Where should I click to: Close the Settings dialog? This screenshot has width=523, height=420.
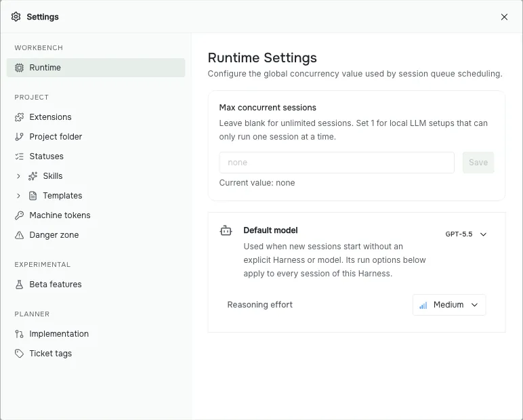tap(504, 17)
